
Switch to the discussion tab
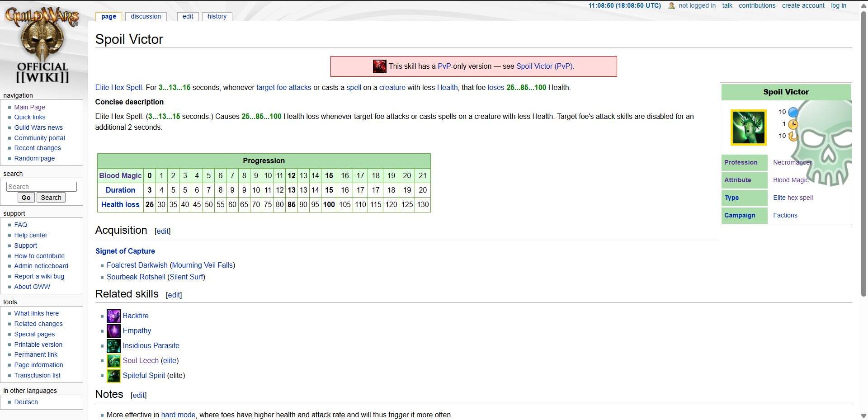(x=146, y=16)
